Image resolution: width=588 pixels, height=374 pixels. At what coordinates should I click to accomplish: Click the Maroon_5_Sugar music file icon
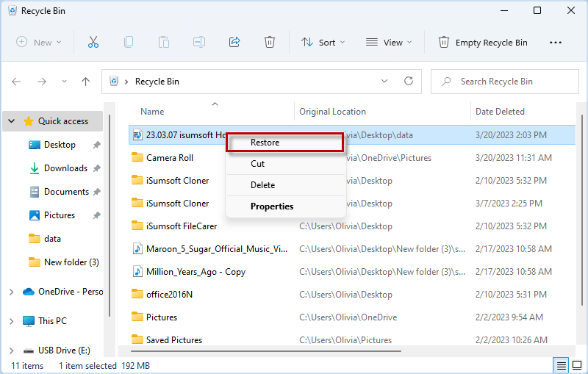tap(137, 249)
